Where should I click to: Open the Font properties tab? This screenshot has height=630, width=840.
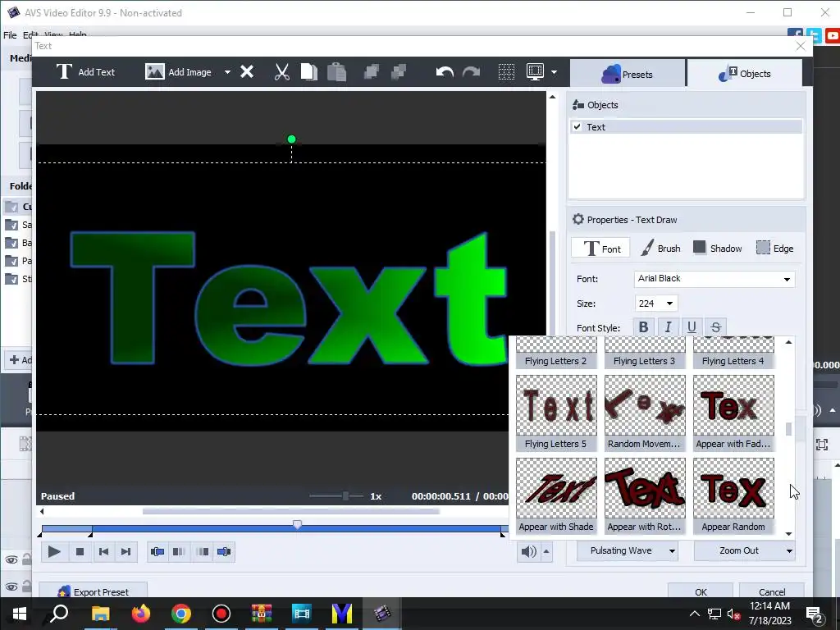(x=601, y=249)
